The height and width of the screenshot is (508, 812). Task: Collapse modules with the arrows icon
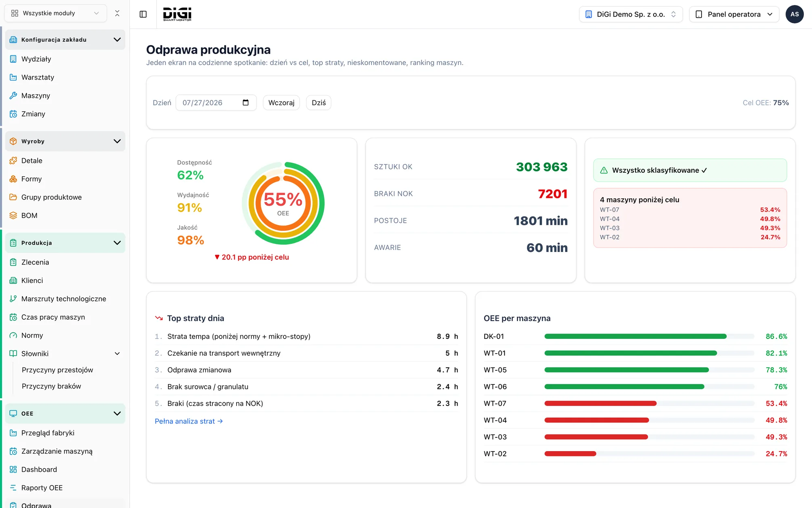(117, 13)
